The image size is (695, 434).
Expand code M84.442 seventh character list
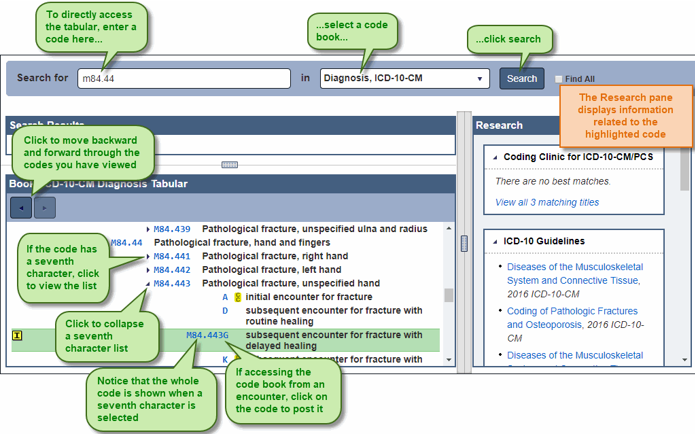tap(148, 270)
